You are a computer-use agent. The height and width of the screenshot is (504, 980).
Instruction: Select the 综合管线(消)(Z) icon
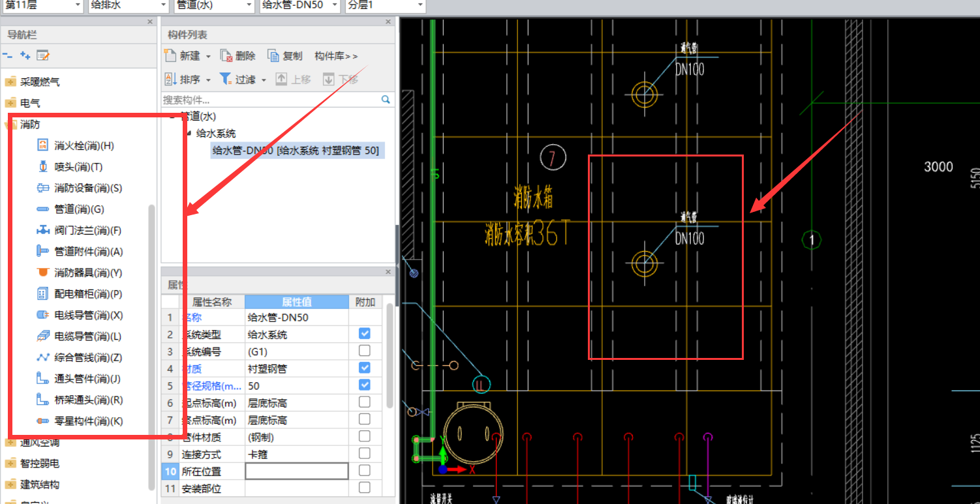point(43,357)
